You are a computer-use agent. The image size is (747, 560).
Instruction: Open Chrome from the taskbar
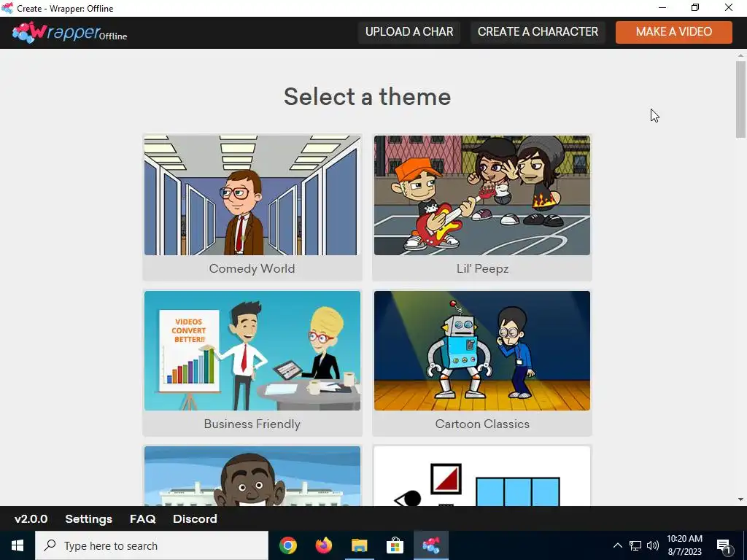point(287,545)
